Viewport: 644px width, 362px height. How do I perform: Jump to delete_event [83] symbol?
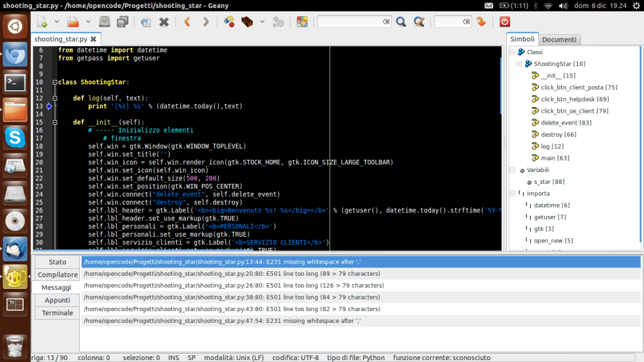pyautogui.click(x=566, y=123)
